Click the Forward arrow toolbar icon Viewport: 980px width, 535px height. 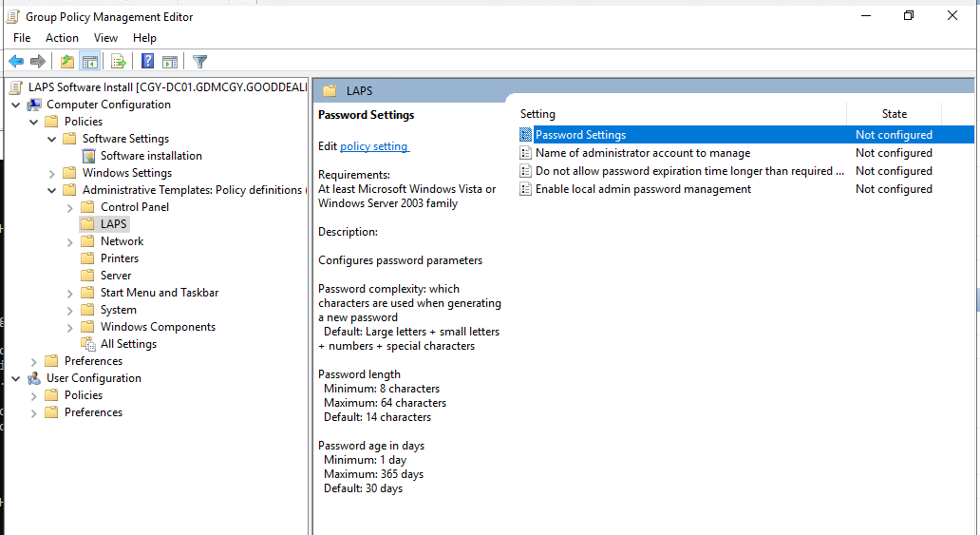click(x=38, y=62)
